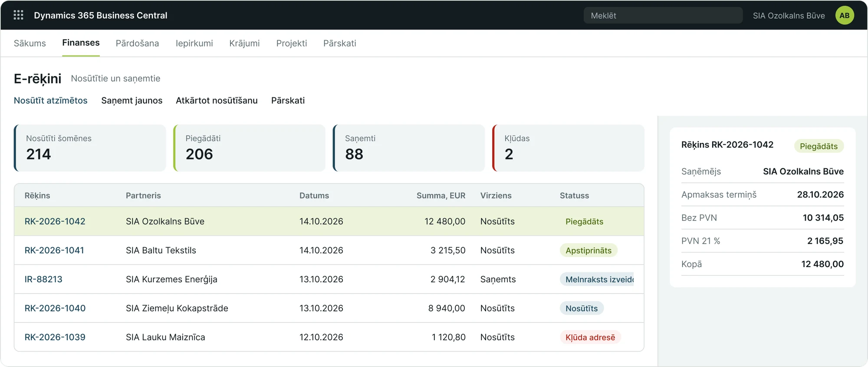
Task: Click Saņemt jaunos action
Action: [x=132, y=100]
